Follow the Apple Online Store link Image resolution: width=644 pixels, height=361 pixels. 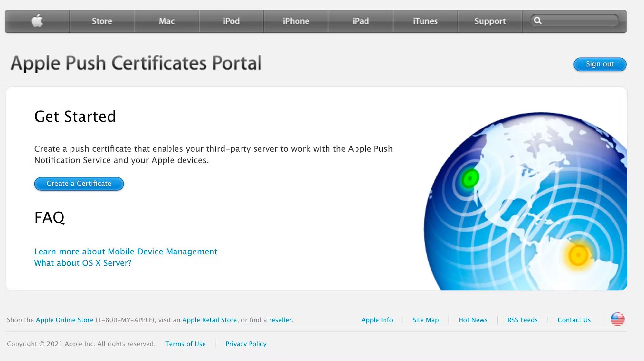[64, 320]
